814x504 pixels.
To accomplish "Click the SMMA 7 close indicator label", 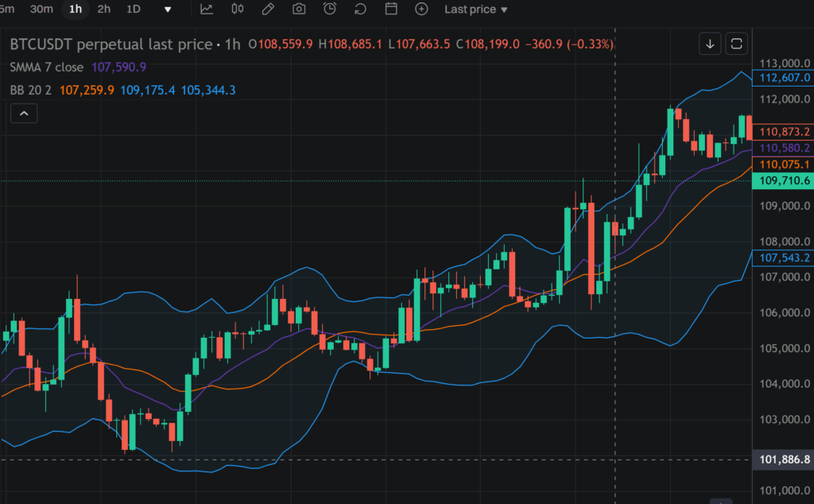I will coord(47,68).
